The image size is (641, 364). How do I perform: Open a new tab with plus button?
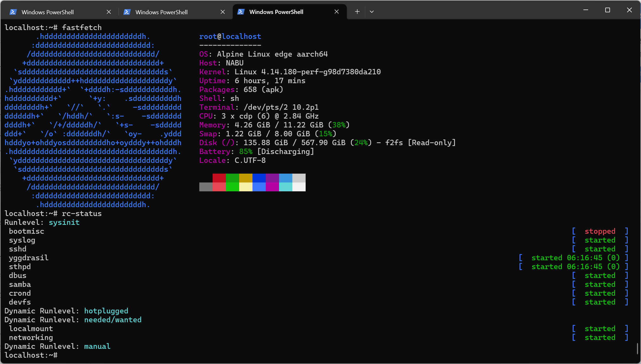coord(357,12)
